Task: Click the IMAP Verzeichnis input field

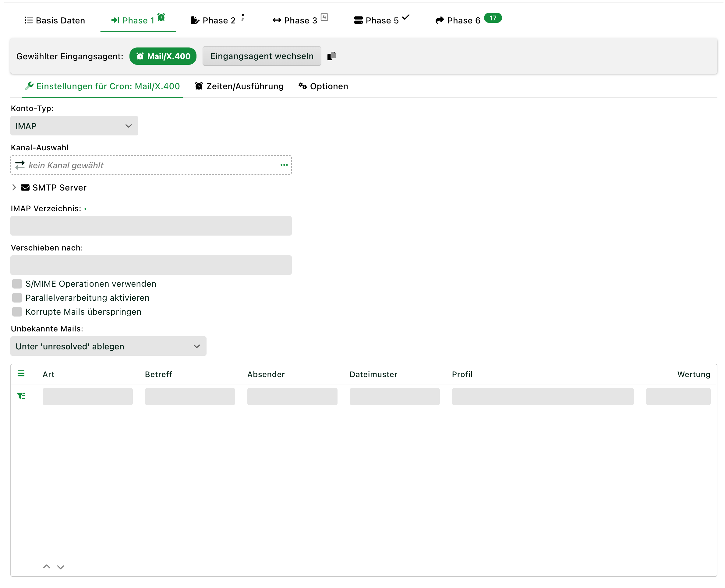Action: [151, 226]
